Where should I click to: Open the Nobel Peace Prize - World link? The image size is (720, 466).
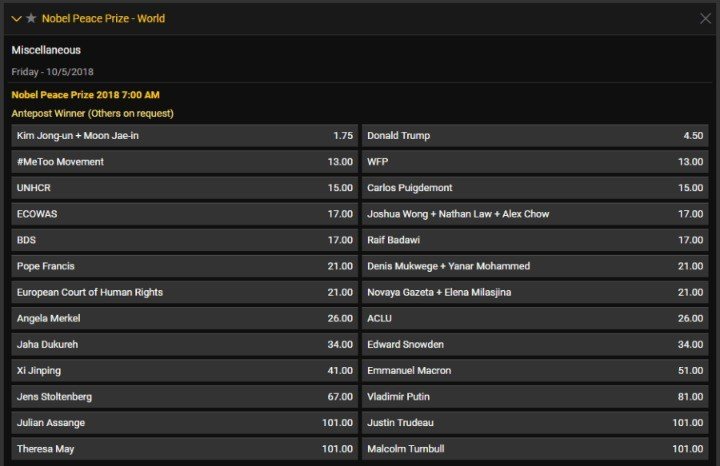click(103, 18)
